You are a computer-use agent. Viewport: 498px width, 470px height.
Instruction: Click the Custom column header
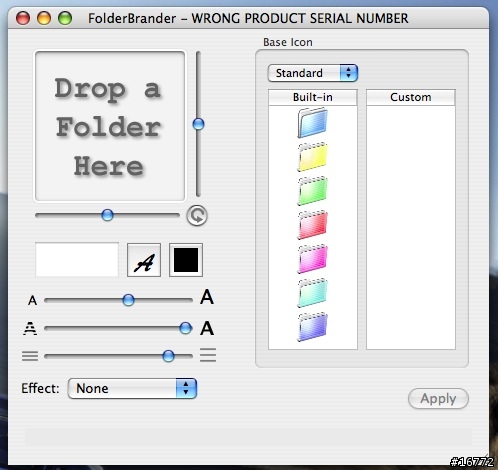point(411,97)
